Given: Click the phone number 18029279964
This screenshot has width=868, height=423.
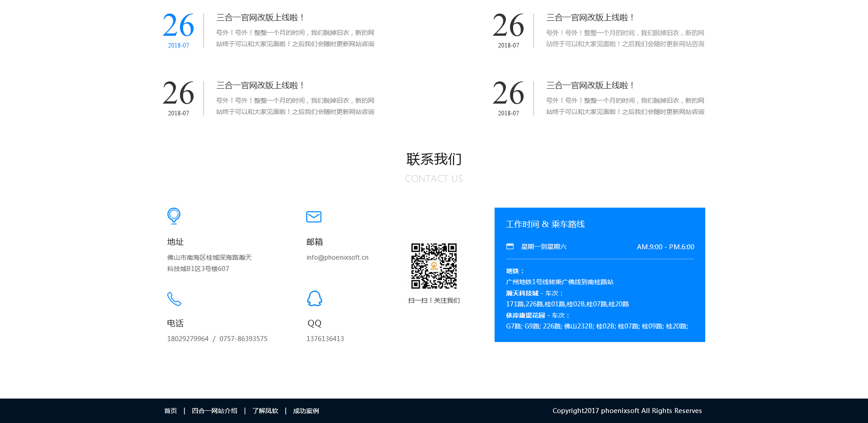Looking at the screenshot, I should click(x=188, y=339).
